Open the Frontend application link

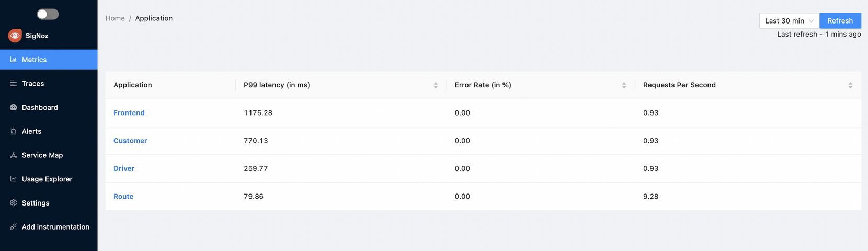129,113
